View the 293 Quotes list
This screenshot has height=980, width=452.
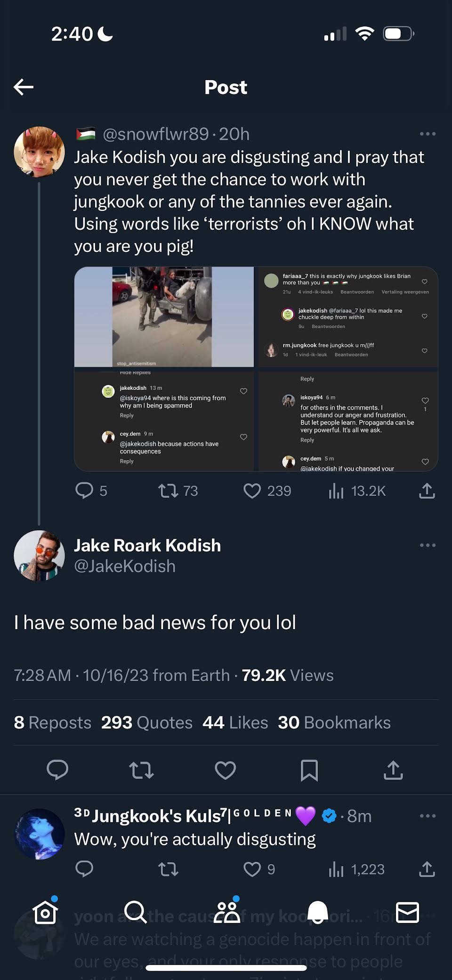tap(147, 722)
